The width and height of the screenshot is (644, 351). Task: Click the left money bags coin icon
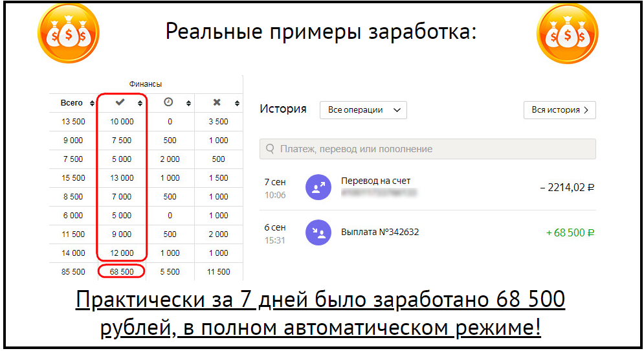click(x=69, y=34)
